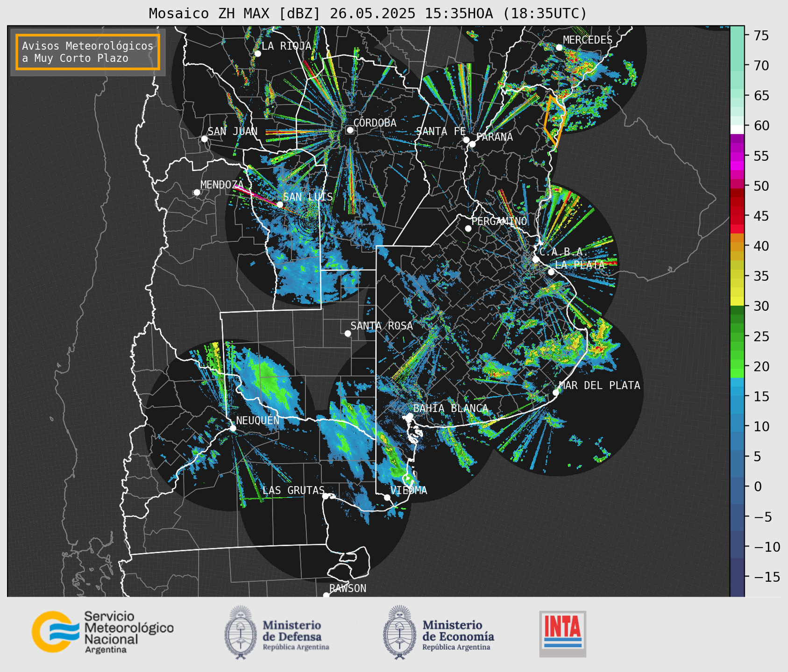The width and height of the screenshot is (788, 672).
Task: Click the MERCEDES map label
Action: coord(588,40)
